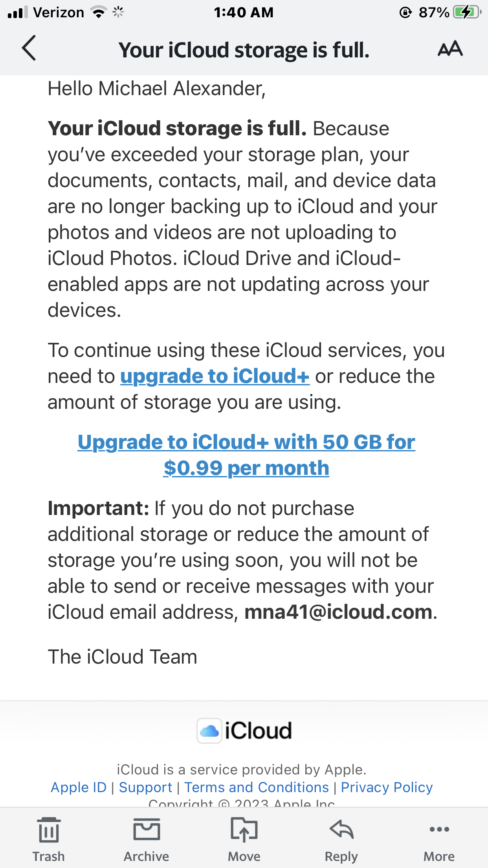
Task: Tap the 1:40 AM clock
Action: [244, 12]
